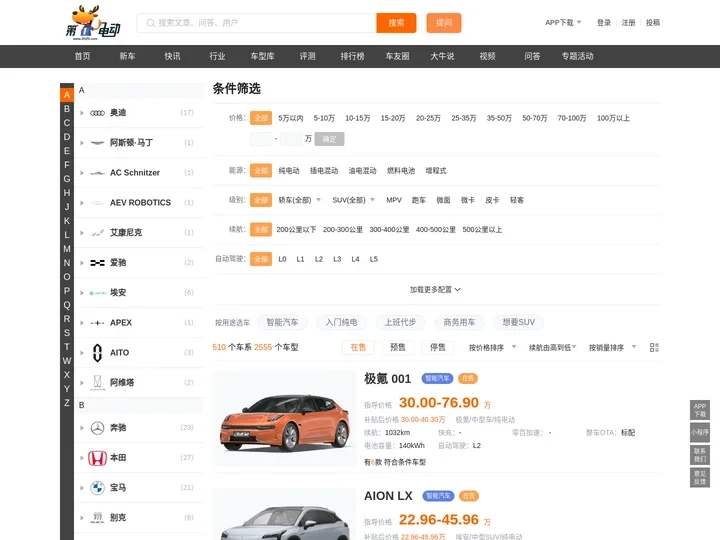
Task: Click the 阿维塔 brand logo icon
Action: (97, 382)
